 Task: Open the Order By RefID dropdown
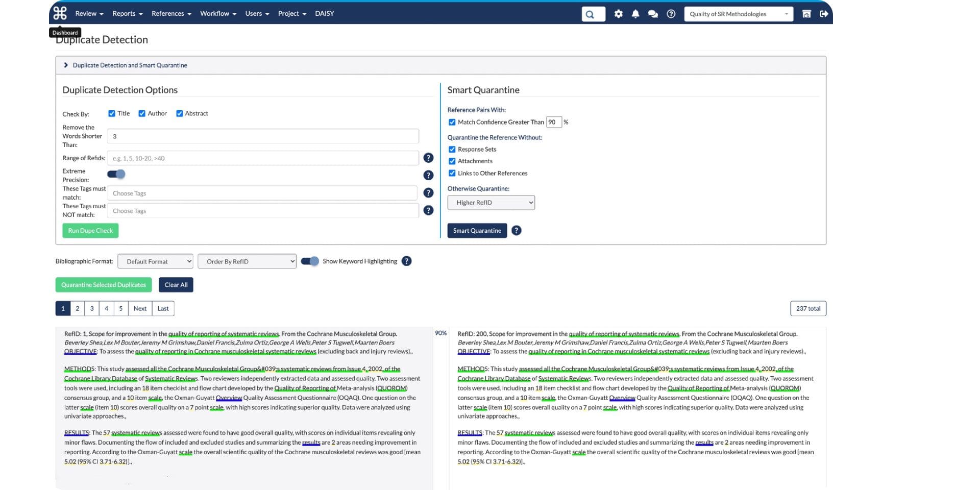click(x=247, y=261)
